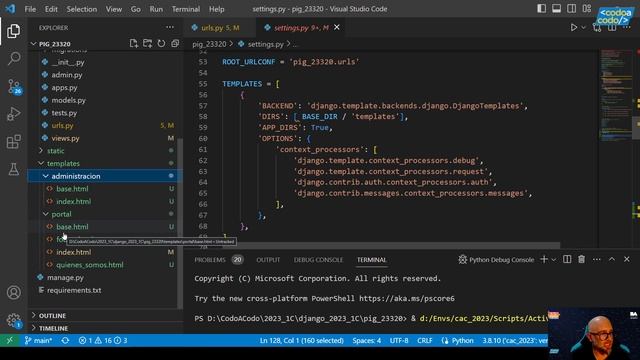This screenshot has width=640, height=360.
Task: Open the Edit menu
Action: [51, 9]
